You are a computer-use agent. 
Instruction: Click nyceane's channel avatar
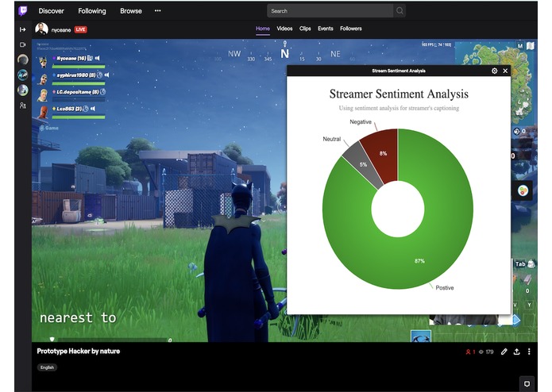click(x=41, y=29)
